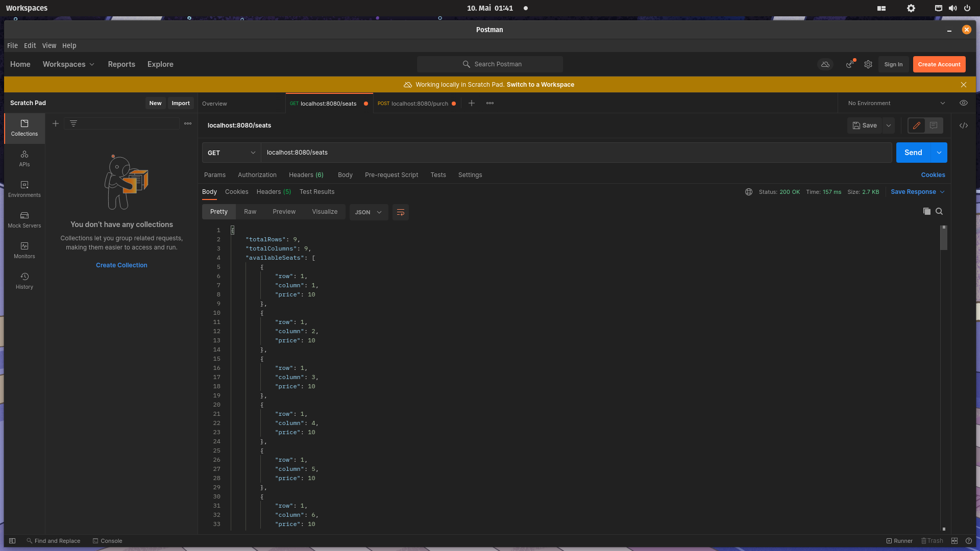The height and width of the screenshot is (551, 980).
Task: Click the capture requests satellite icon
Action: pos(850,64)
